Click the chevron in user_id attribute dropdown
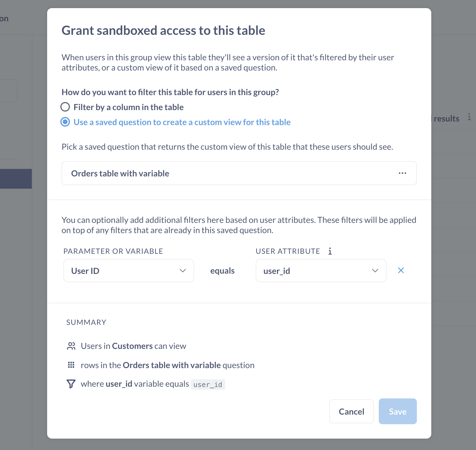This screenshot has height=450, width=476. [x=375, y=271]
